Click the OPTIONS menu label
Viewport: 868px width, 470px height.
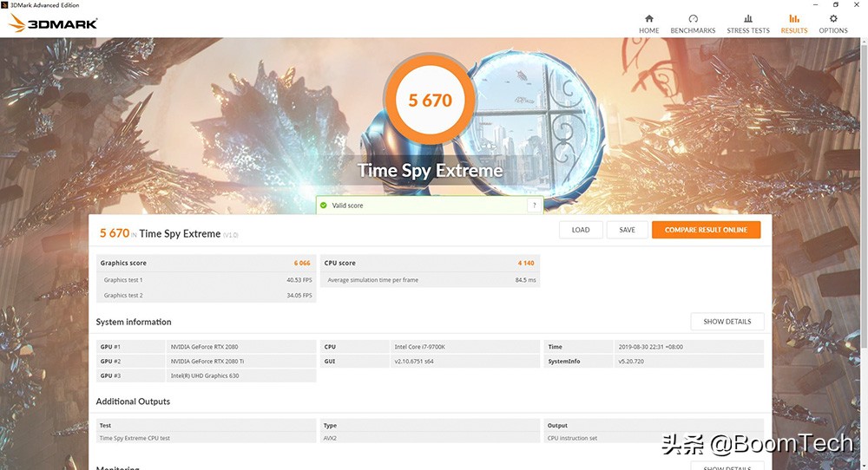(x=833, y=30)
